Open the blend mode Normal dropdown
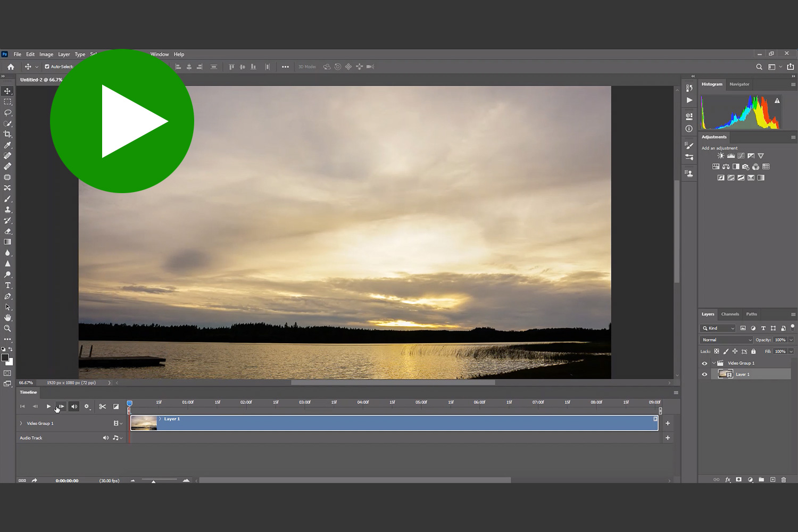The height and width of the screenshot is (532, 798). pyautogui.click(x=726, y=340)
